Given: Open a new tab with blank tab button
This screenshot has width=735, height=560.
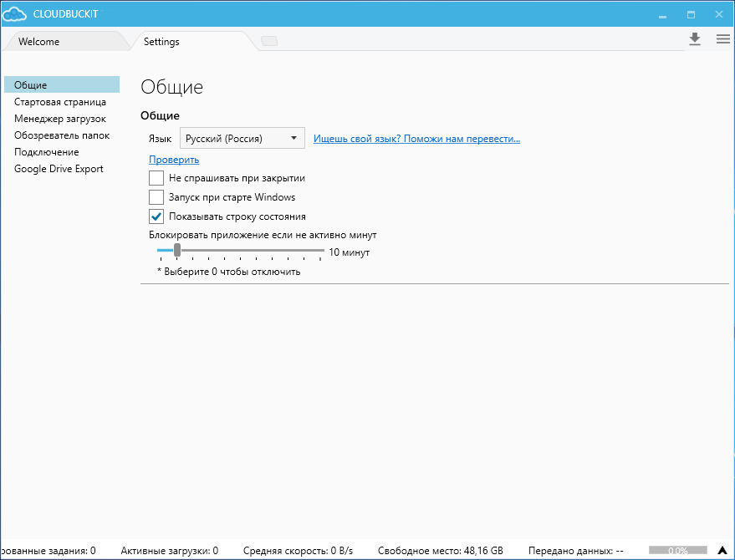Looking at the screenshot, I should click(269, 41).
